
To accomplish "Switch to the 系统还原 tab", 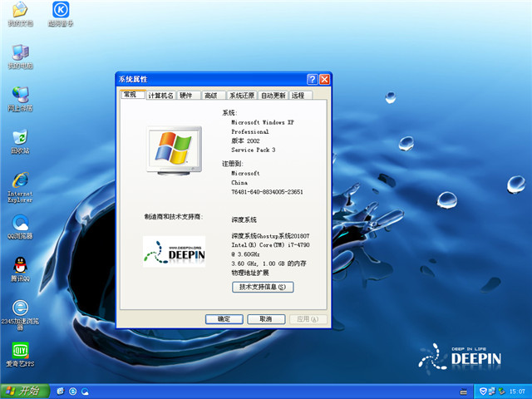I will pos(242,96).
